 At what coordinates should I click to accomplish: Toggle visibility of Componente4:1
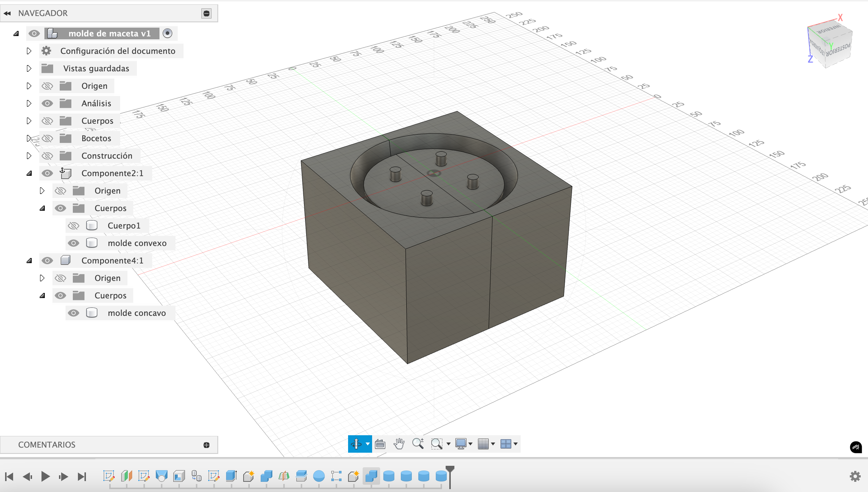tap(47, 261)
